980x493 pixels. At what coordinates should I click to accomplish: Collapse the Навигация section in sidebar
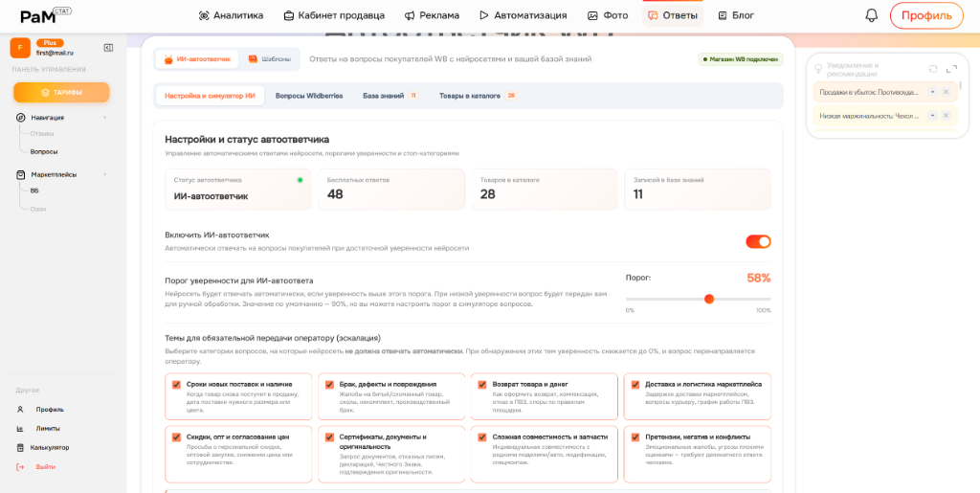104,118
